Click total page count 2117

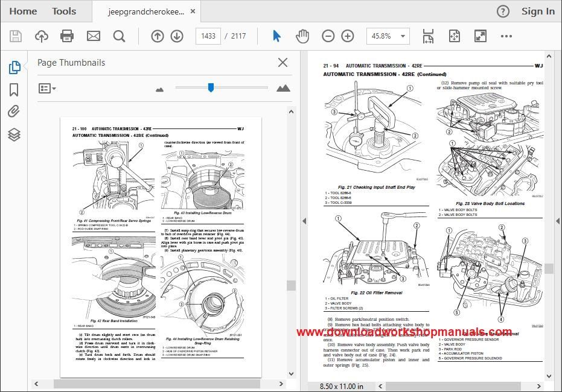pyautogui.click(x=238, y=36)
